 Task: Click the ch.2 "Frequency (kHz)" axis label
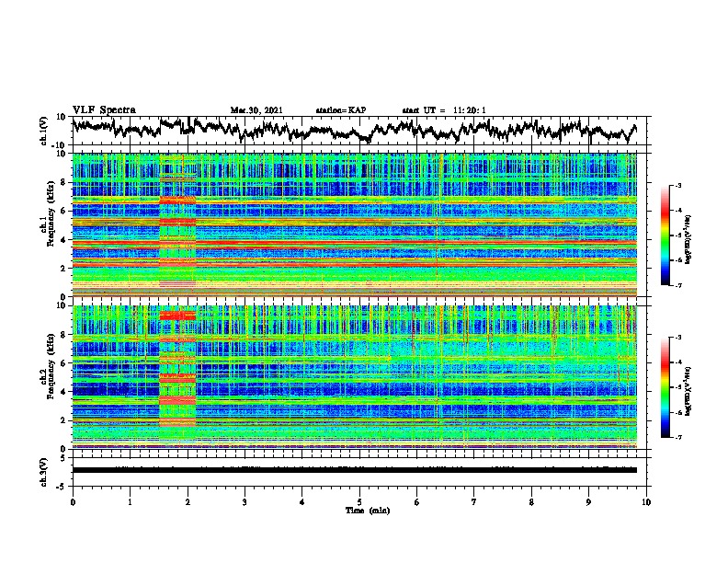point(51,366)
